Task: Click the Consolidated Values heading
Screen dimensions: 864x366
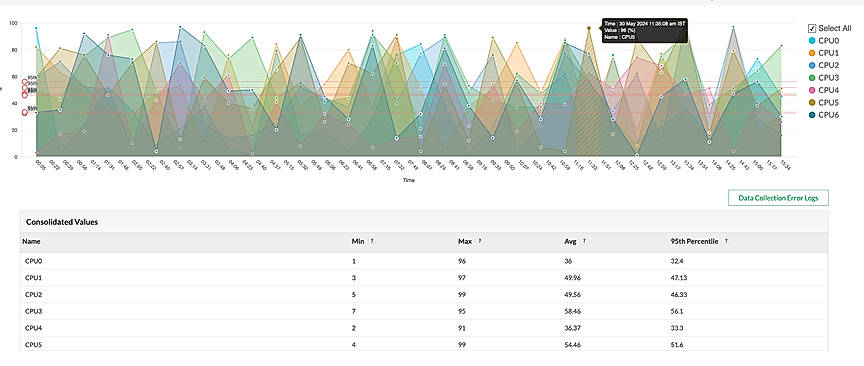Action: click(62, 222)
